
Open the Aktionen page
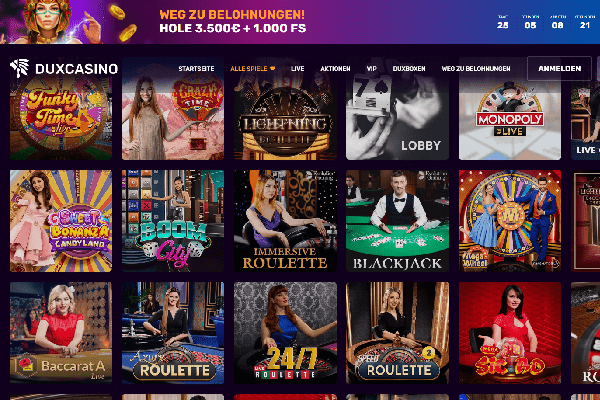pos(335,69)
